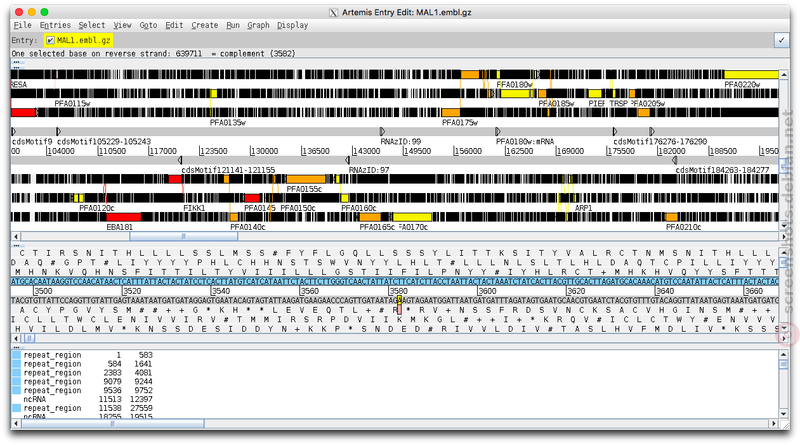Click the 3600 position on sequence ruler
The width and height of the screenshot is (800, 445).
[x=487, y=291]
